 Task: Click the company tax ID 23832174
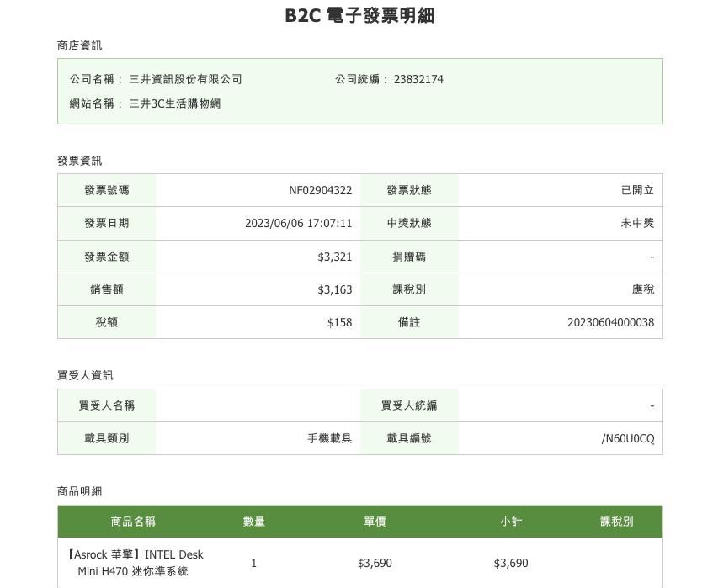point(418,79)
